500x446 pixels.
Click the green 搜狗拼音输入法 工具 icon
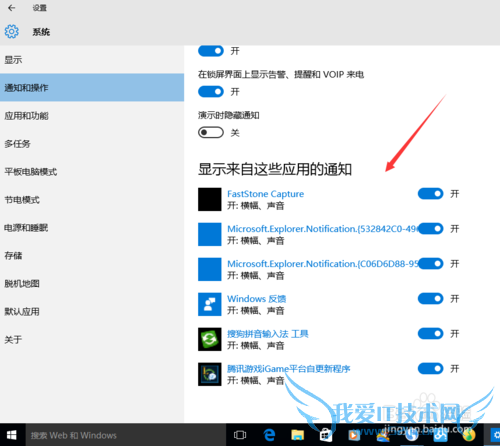pos(210,339)
